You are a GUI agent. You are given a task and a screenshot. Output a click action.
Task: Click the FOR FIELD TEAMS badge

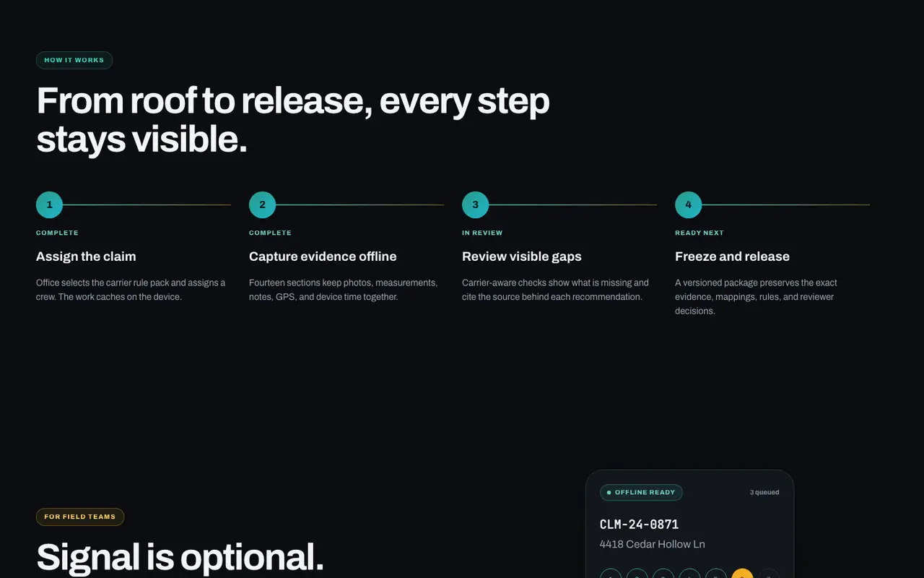[80, 517]
